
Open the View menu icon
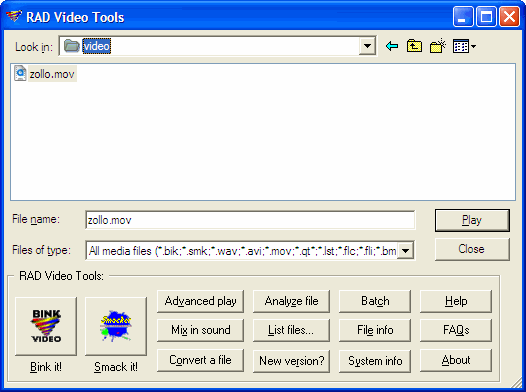(x=461, y=46)
